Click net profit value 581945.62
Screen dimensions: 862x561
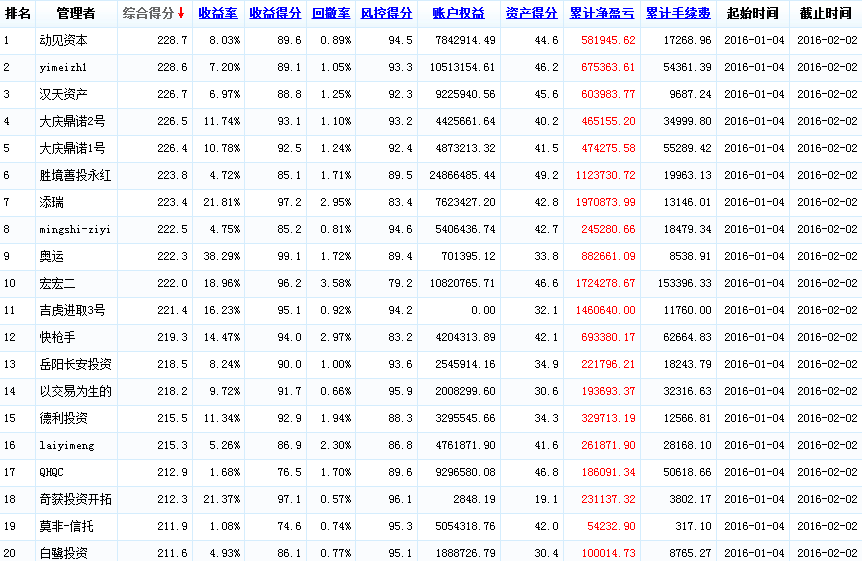point(608,40)
